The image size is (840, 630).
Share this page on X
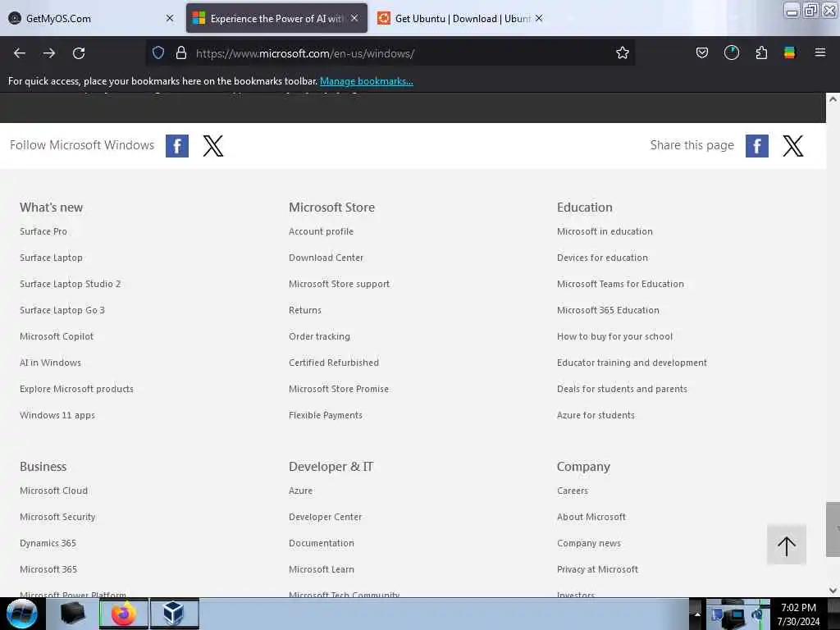tap(793, 146)
